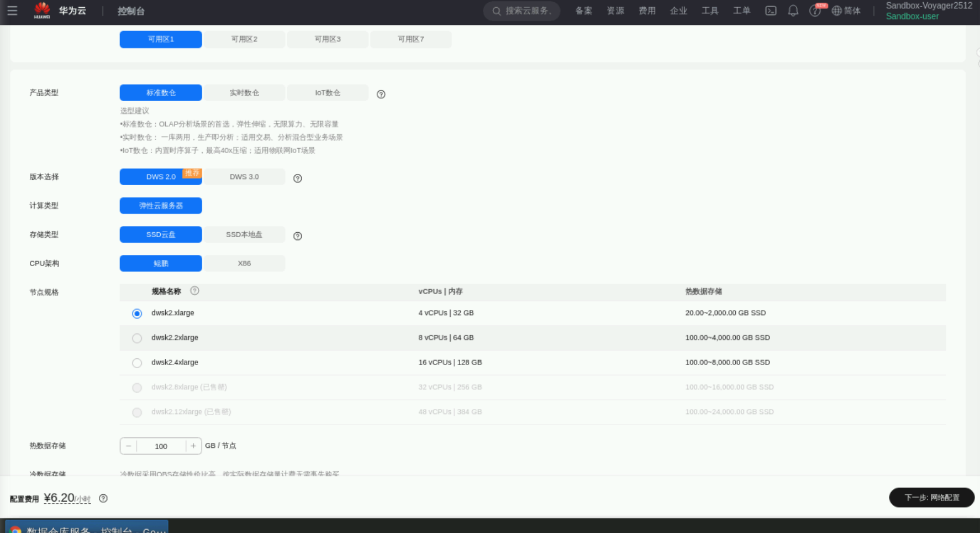Click the 搜索云服务 search box
The width and height of the screenshot is (980, 533).
(x=521, y=11)
